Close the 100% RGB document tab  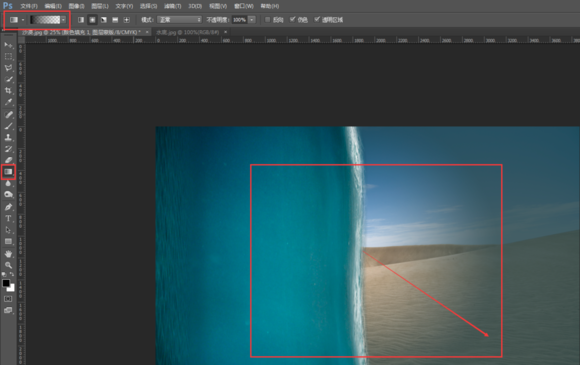(x=225, y=32)
